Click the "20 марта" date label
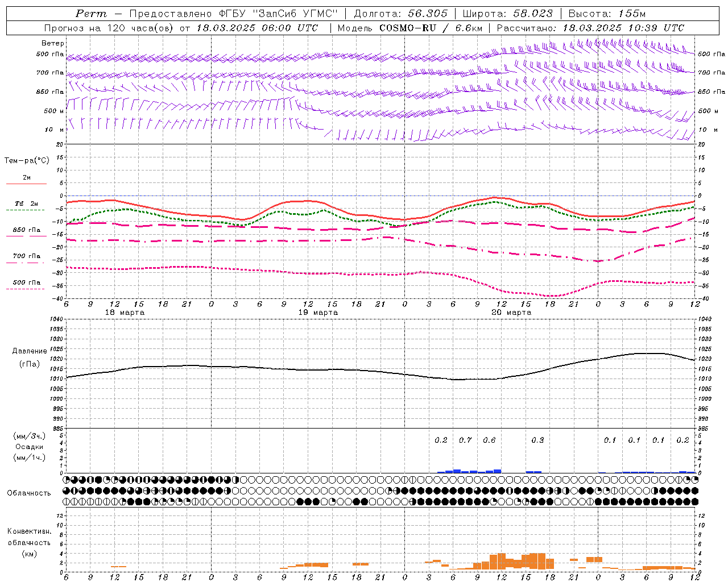 click(x=511, y=313)
